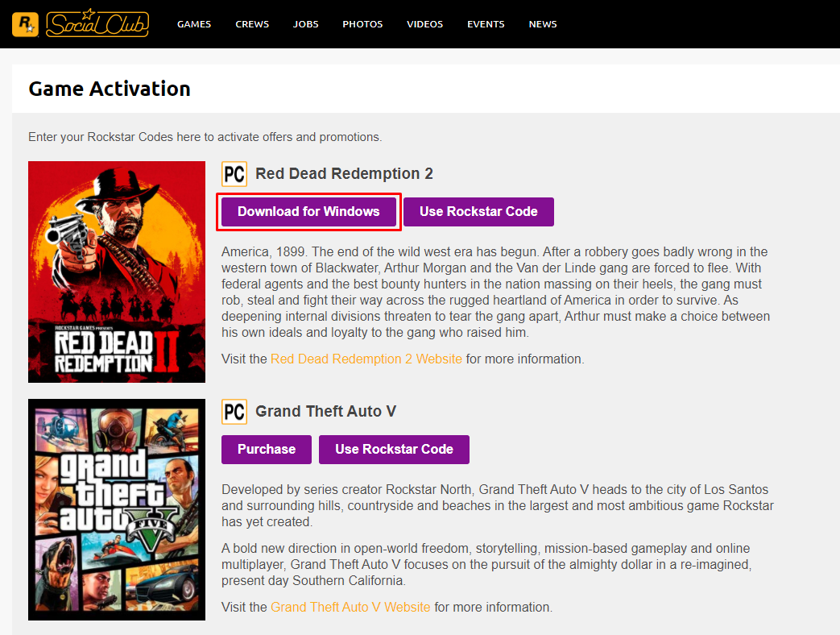
Task: Go to the NEWS page
Action: (x=543, y=24)
